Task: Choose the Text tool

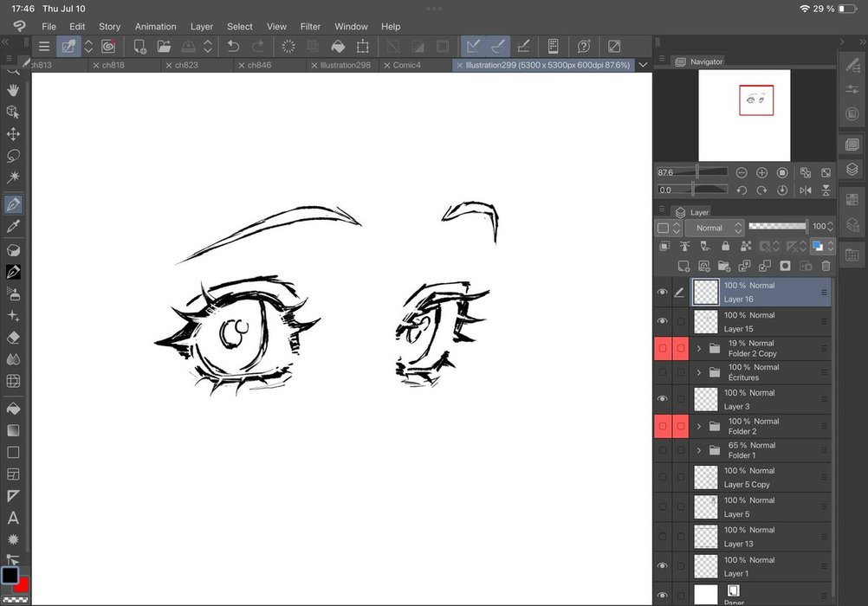Action: pos(13,518)
